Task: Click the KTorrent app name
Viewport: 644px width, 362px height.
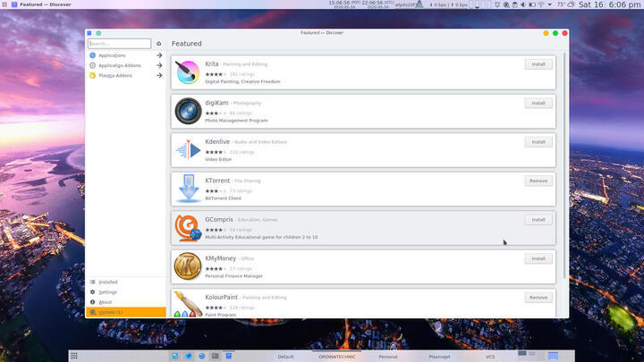Action: 217,181
